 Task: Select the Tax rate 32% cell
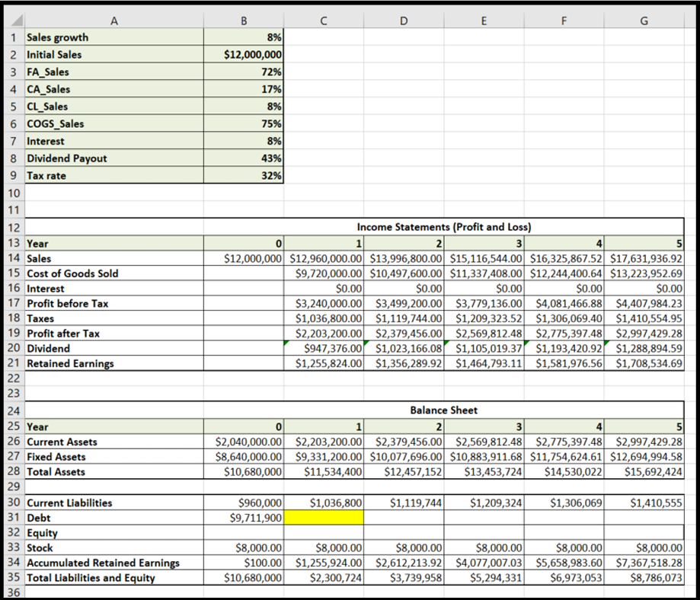244,175
